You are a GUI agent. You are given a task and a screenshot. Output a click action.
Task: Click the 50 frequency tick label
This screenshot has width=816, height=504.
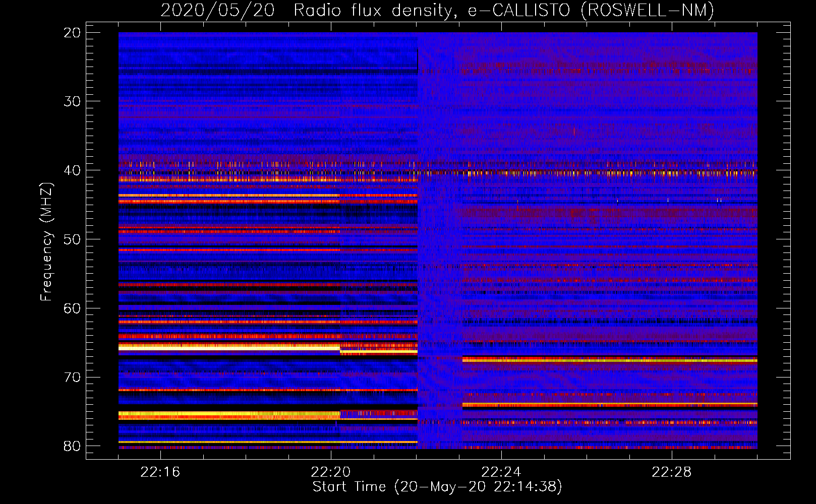72,239
